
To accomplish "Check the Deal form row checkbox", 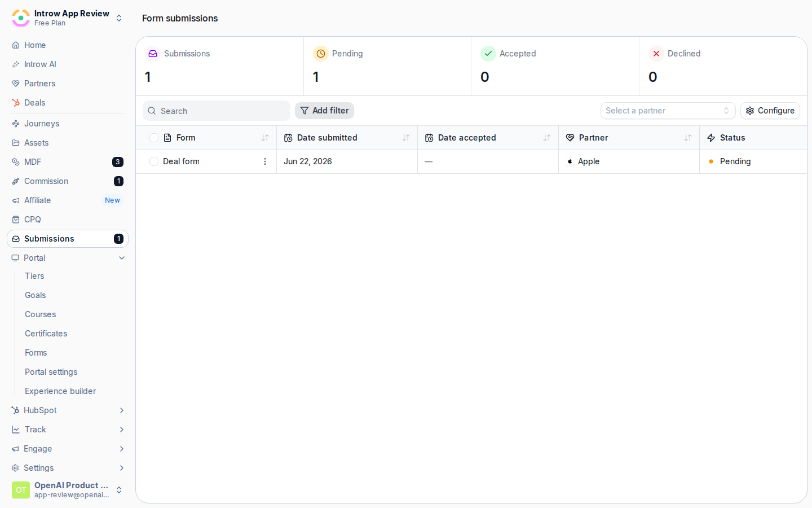I will coord(154,161).
